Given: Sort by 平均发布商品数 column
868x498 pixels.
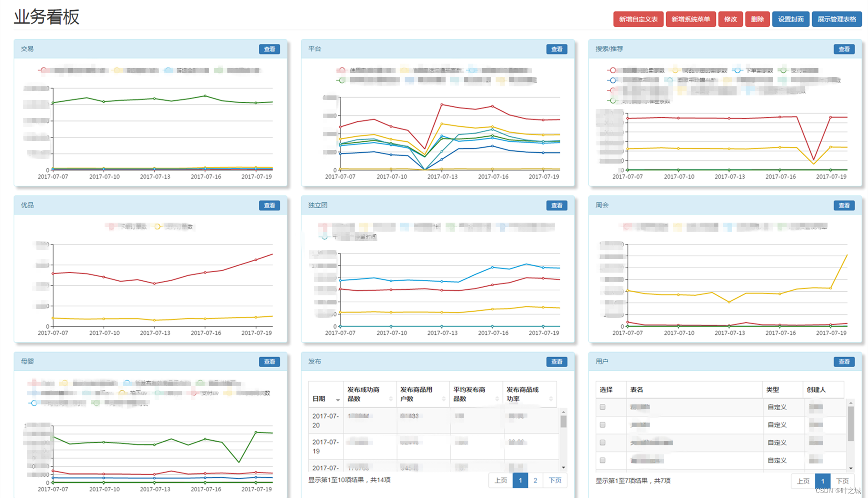Looking at the screenshot, I should pyautogui.click(x=476, y=394).
